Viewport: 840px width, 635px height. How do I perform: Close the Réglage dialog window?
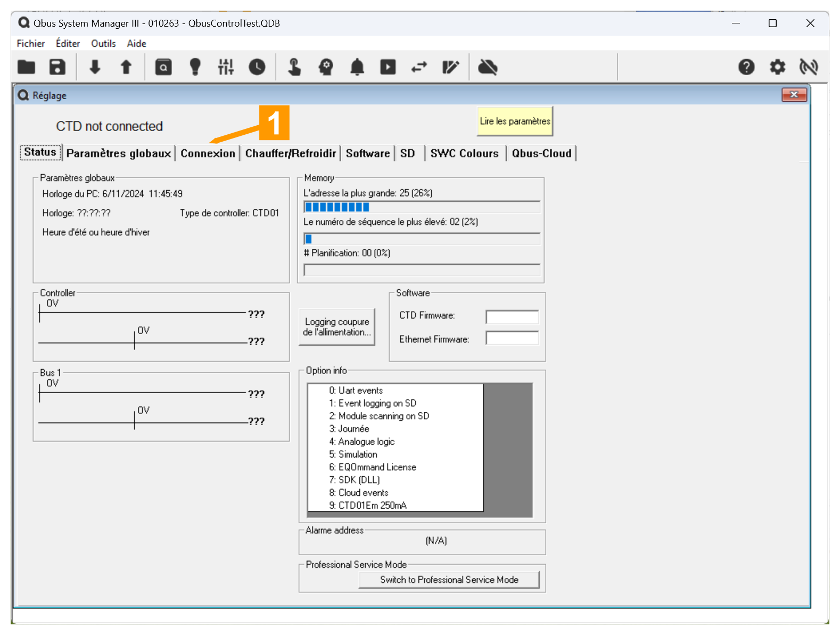coord(794,95)
